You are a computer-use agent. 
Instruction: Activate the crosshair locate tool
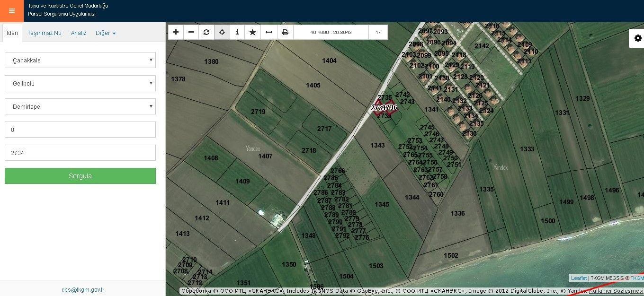[x=222, y=32]
